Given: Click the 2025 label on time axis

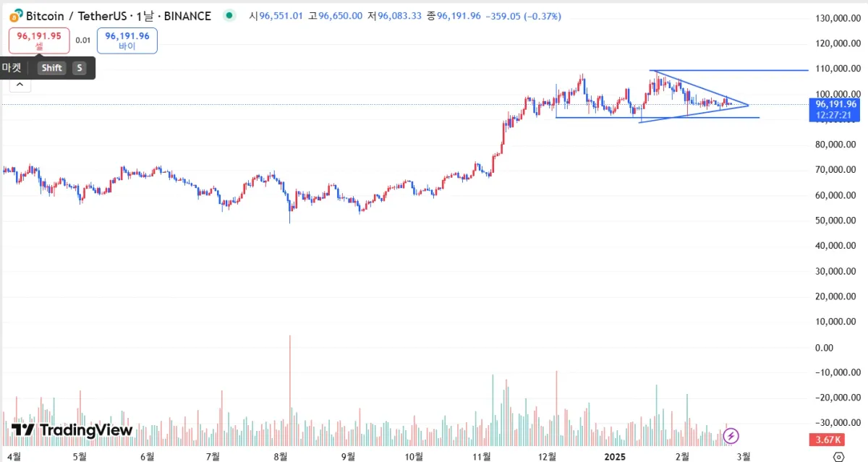Looking at the screenshot, I should pyautogui.click(x=614, y=456).
